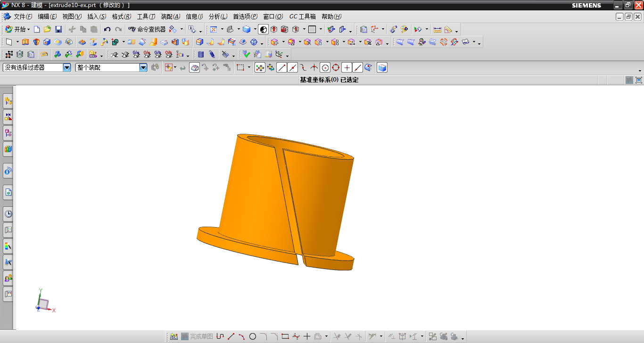Click the Open file folder icon
The width and height of the screenshot is (644, 343).
coord(47,29)
